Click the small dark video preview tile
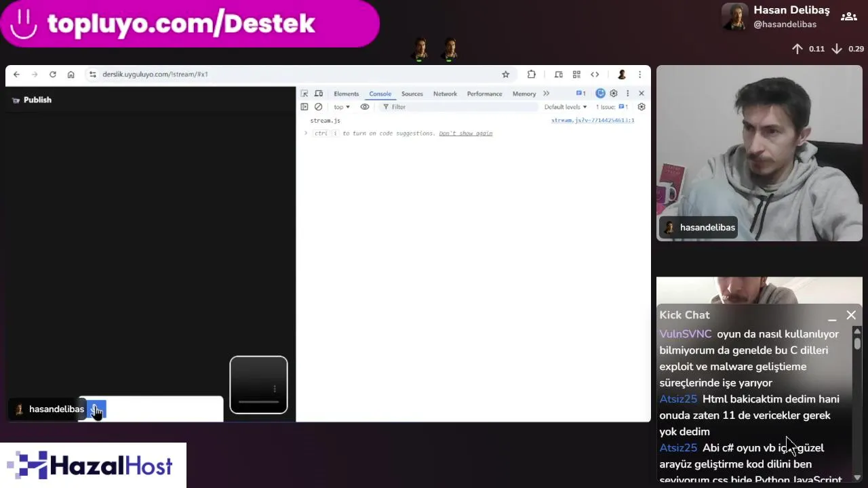 pos(258,384)
